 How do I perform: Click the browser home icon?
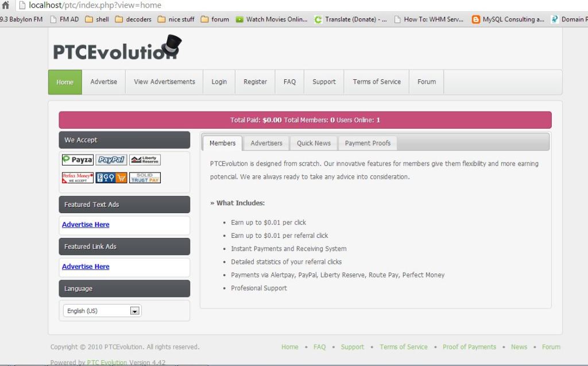[5, 5]
